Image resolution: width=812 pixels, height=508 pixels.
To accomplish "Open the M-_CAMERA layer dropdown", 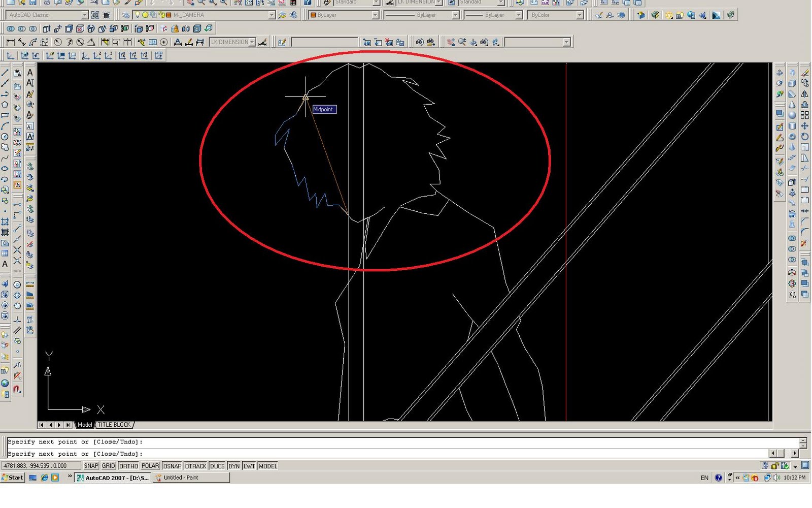I will (x=273, y=15).
